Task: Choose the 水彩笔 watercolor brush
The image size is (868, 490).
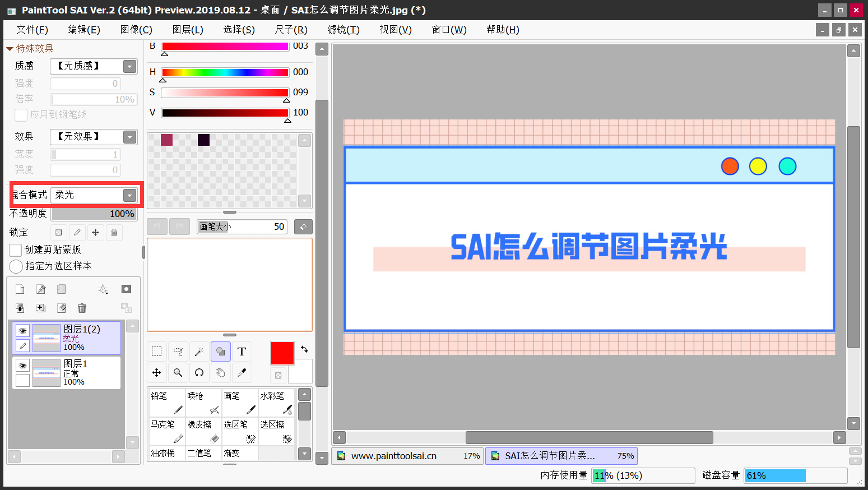Action: pos(276,403)
